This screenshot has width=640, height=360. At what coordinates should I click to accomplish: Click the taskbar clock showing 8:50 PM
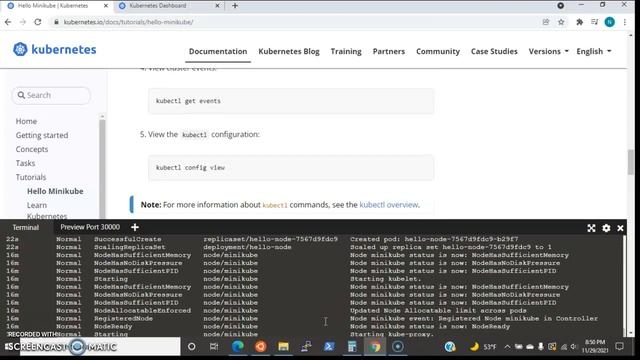(x=595, y=346)
